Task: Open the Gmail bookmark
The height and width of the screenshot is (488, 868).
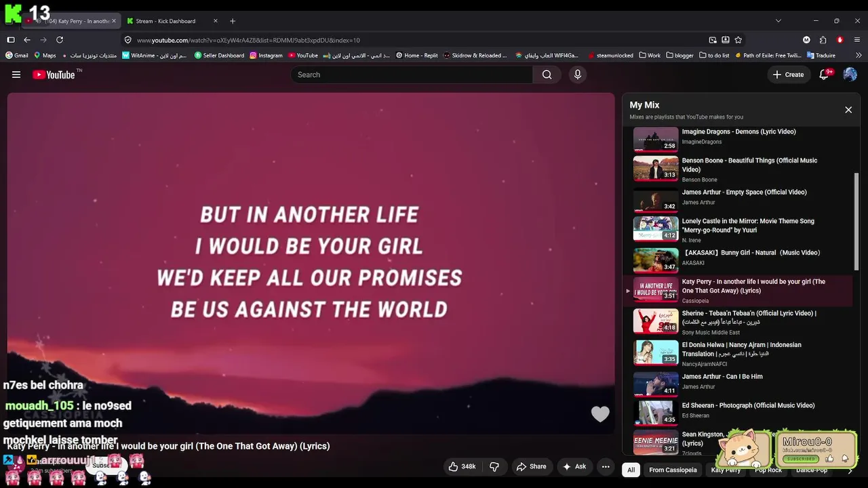Action: [x=17, y=56]
